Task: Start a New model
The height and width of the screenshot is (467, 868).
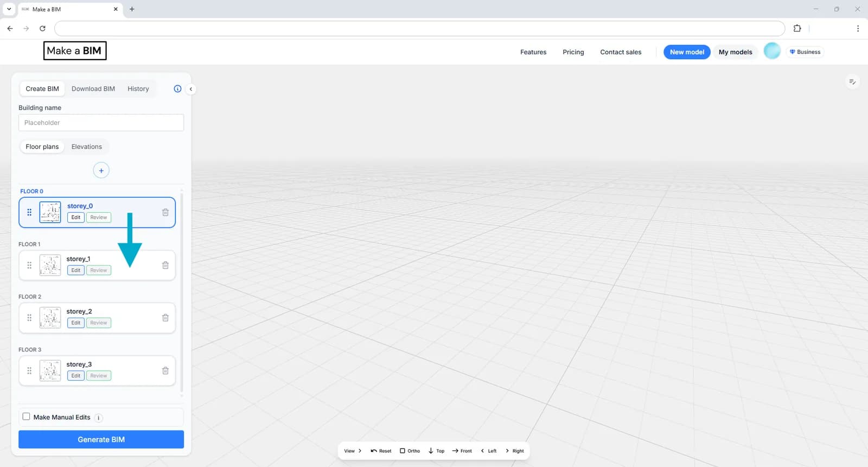Action: (687, 52)
